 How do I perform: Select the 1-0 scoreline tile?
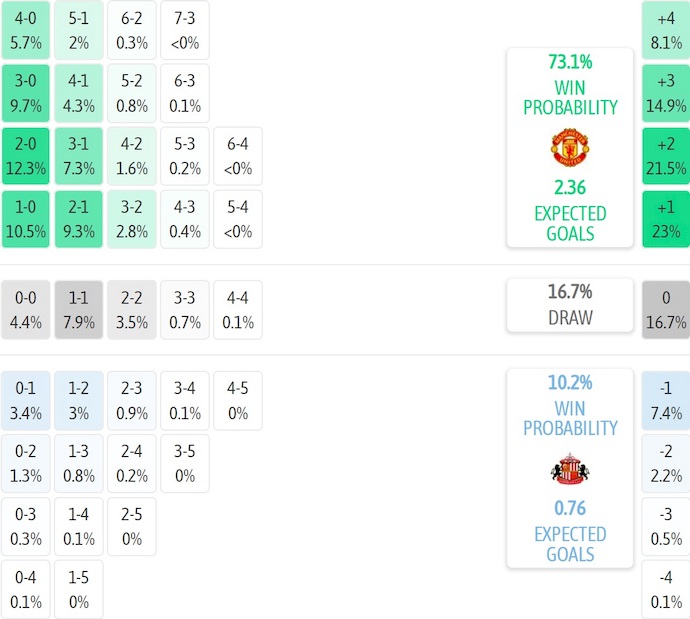point(25,218)
